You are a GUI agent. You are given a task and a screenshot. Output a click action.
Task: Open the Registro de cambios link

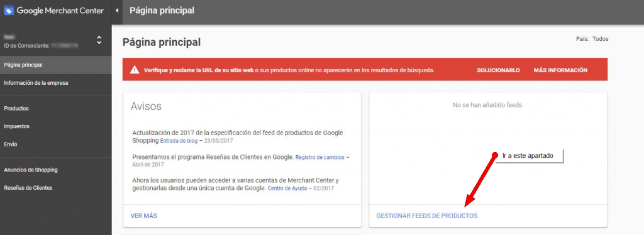[x=320, y=158]
